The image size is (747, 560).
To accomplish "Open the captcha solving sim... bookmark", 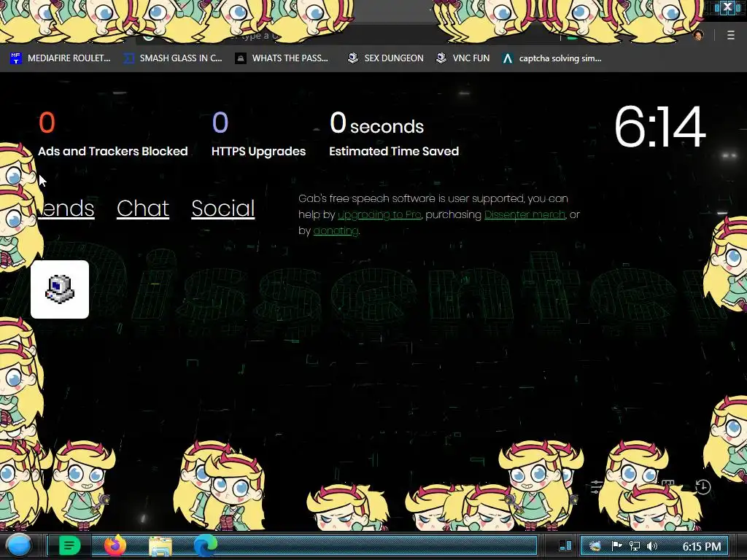I will 551,58.
